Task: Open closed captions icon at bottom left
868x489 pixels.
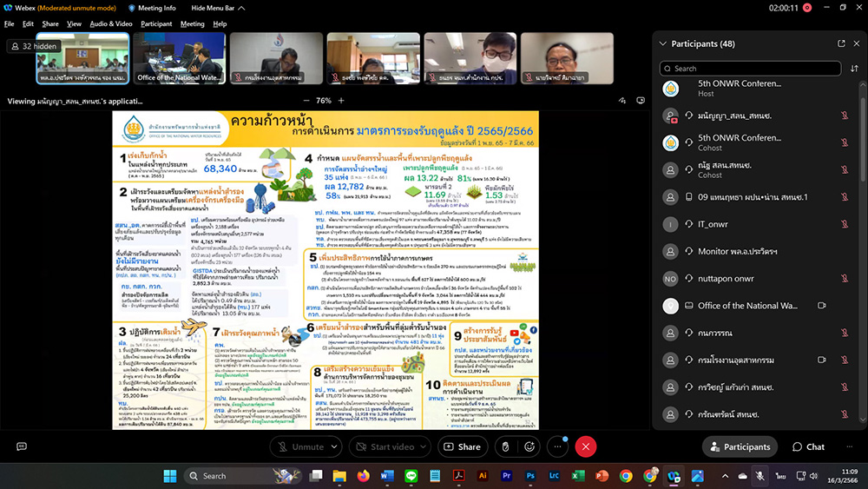Action: (x=22, y=446)
